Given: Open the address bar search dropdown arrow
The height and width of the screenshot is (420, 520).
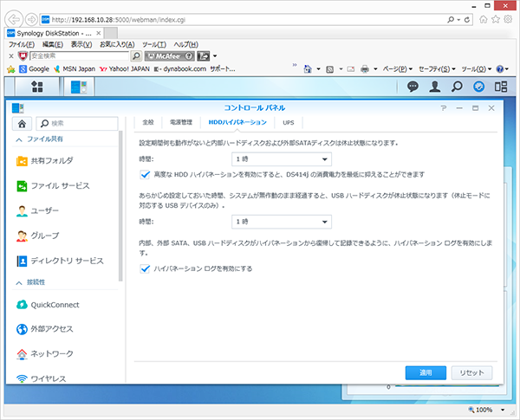Looking at the screenshot, I should pyautogui.click(x=458, y=20).
